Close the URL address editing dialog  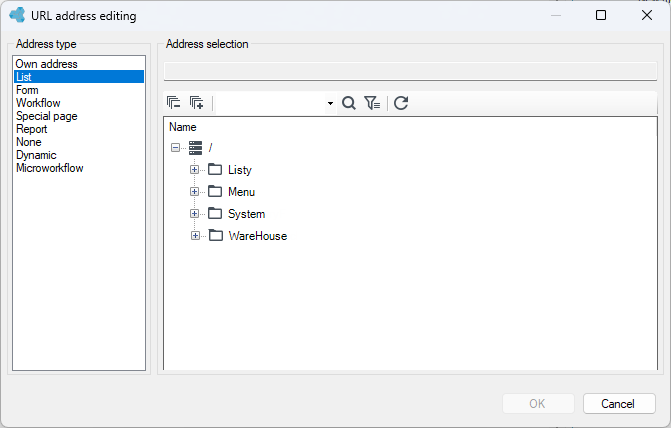tap(647, 15)
